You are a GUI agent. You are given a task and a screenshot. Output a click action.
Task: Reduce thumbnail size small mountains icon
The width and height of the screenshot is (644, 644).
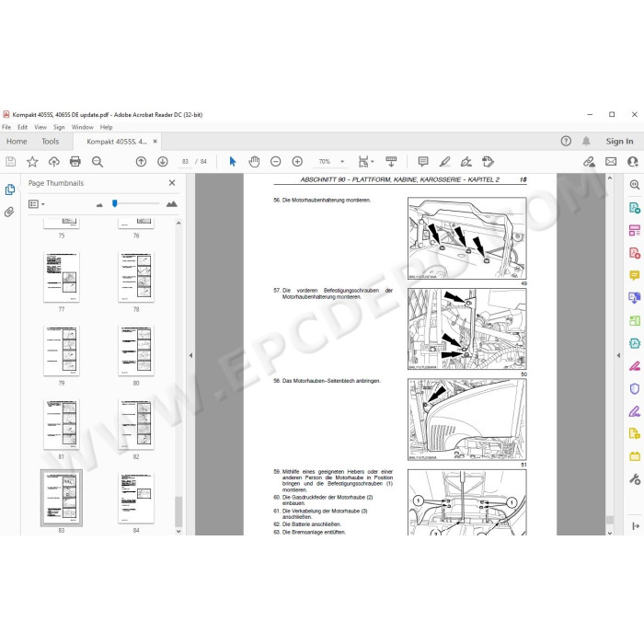coord(99,204)
